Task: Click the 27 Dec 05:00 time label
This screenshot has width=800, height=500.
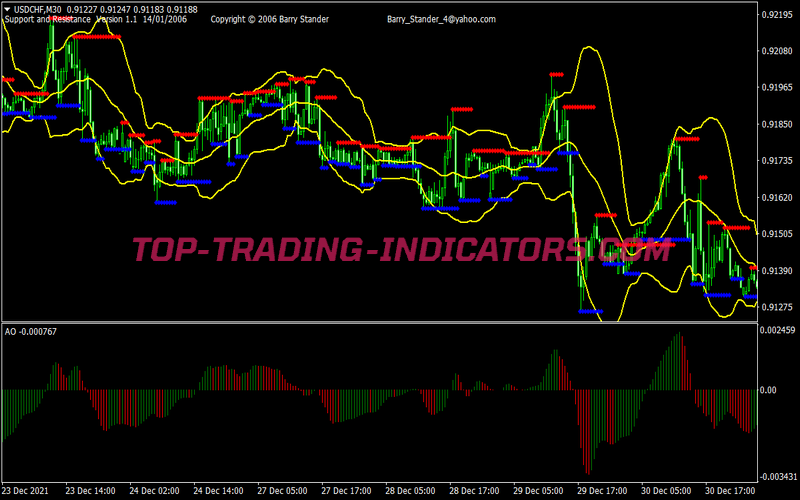Action: coord(282,491)
